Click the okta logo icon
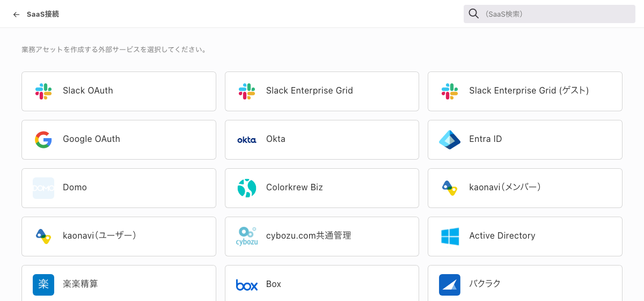This screenshot has height=301, width=644. click(247, 140)
